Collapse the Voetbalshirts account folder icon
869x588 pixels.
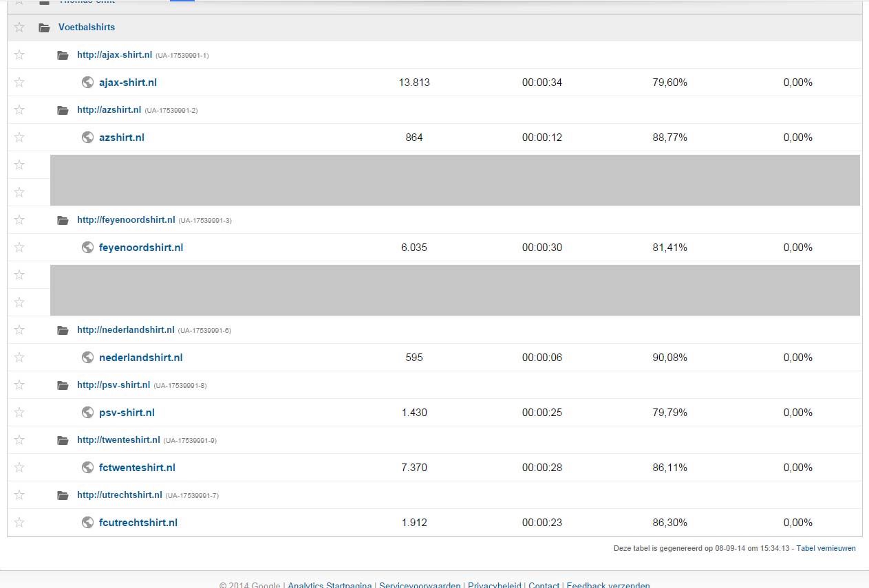pos(45,28)
